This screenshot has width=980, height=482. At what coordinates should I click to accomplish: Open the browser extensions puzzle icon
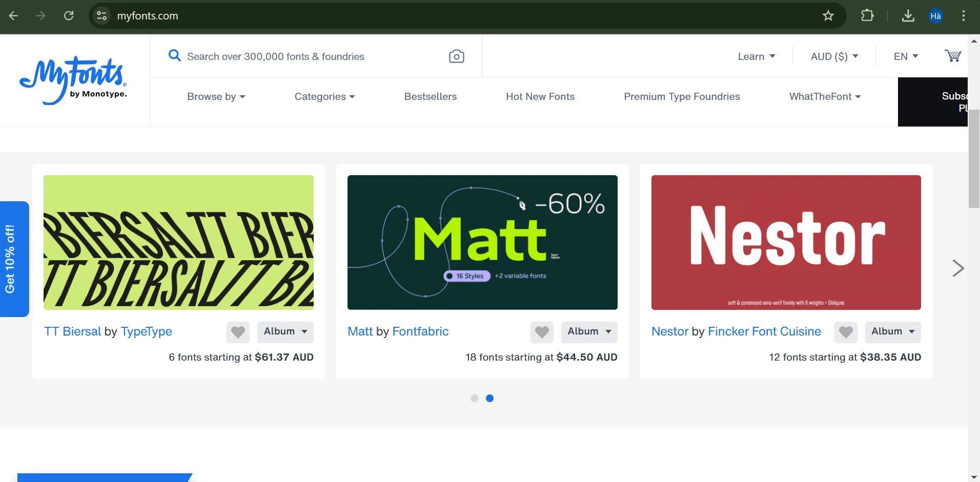pyautogui.click(x=867, y=16)
